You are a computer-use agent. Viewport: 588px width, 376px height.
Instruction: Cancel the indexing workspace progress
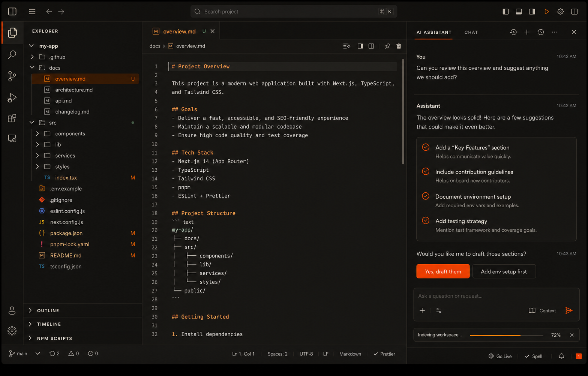coord(571,335)
